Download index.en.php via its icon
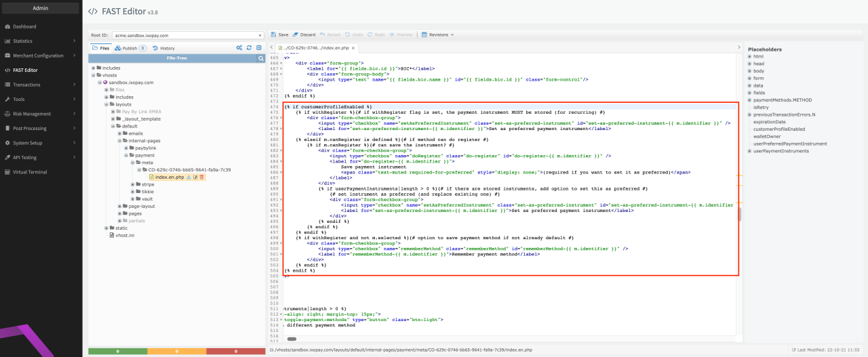Screen dimensions: 868x357 189,177
